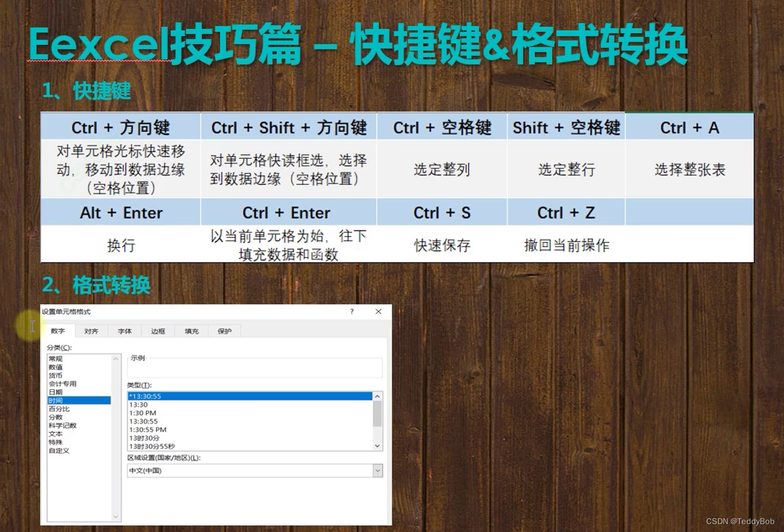Click the down arrow on the type list scrollbar
This screenshot has height=532, width=784.
(x=378, y=444)
